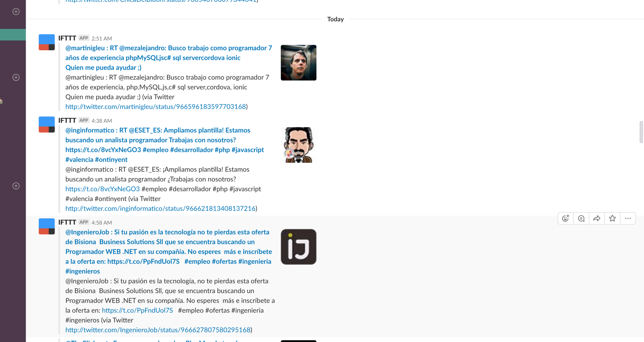Click the lowest sidebar plus icon
The height and width of the screenshot is (342, 644).
tap(16, 186)
